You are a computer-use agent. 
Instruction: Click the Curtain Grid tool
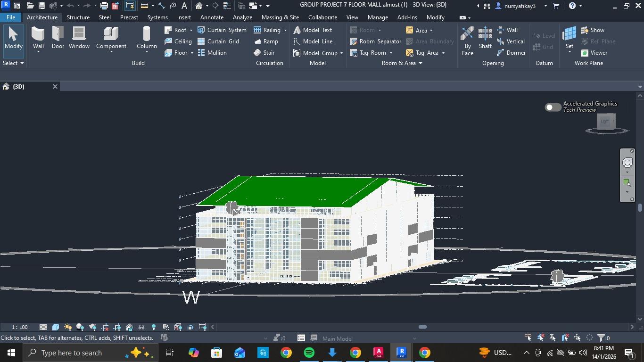[x=218, y=41]
